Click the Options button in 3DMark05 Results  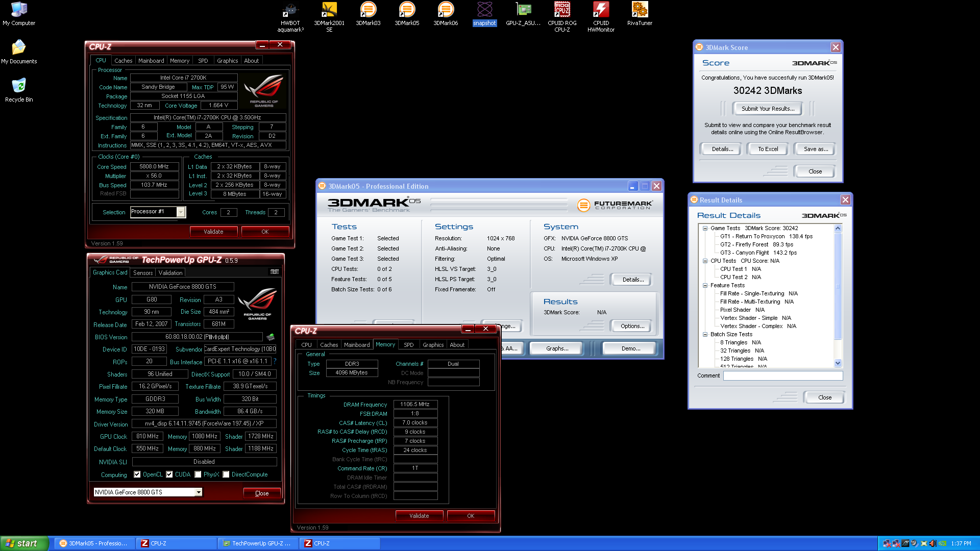(x=632, y=326)
